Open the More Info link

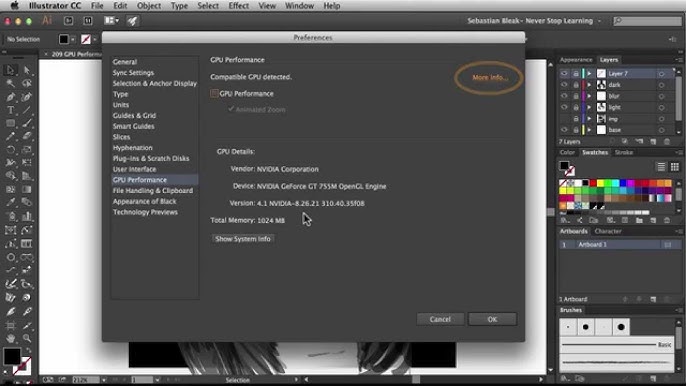[x=490, y=77]
